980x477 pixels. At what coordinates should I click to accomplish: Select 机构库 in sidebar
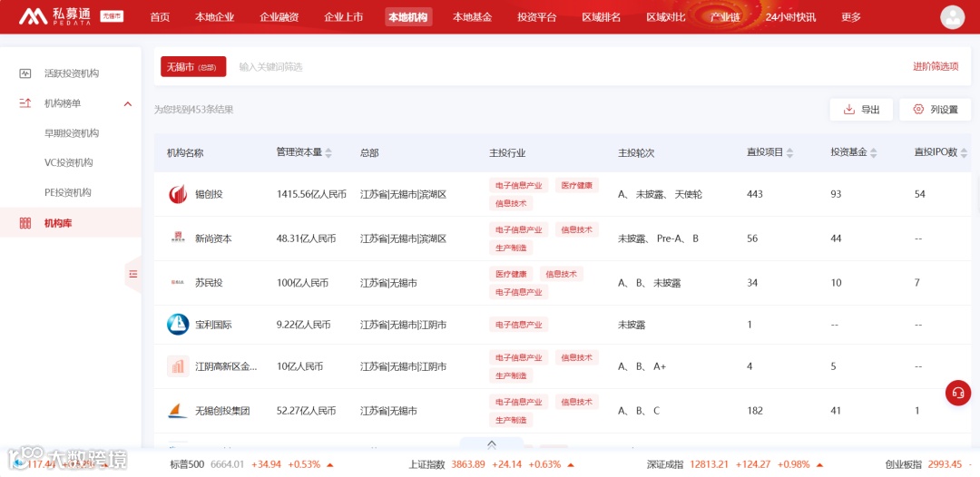pos(71,223)
